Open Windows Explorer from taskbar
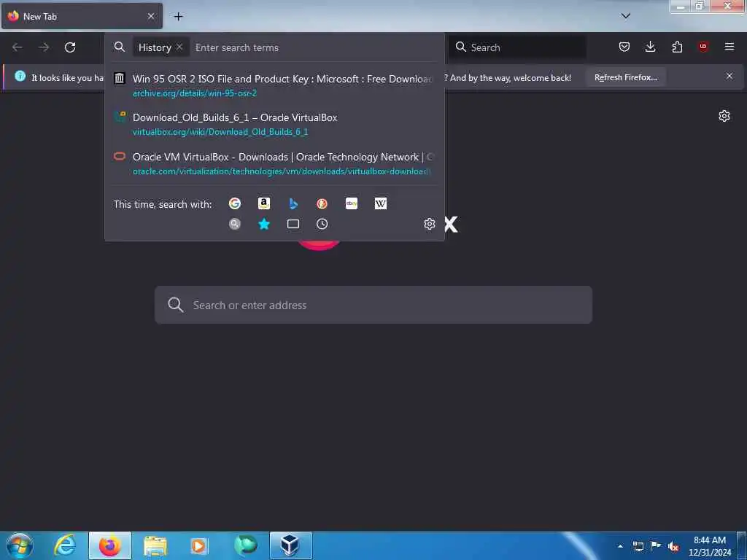 click(155, 545)
